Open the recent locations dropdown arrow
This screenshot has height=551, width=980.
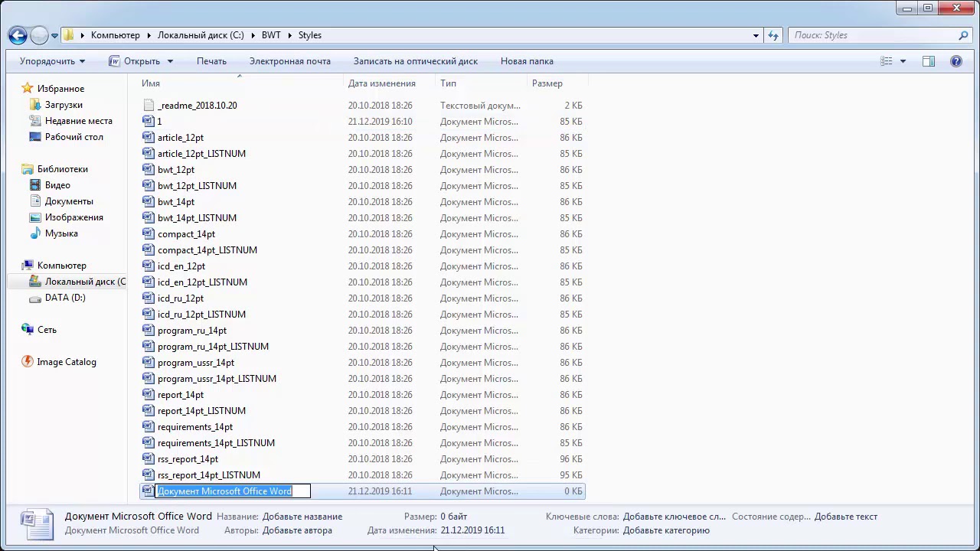[x=54, y=36]
